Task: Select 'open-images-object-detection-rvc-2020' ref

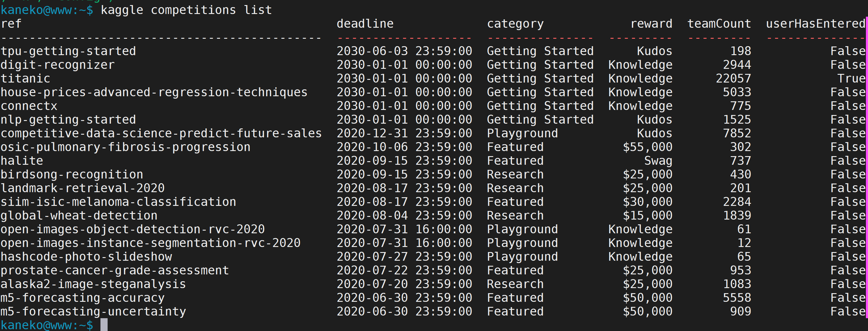Action: tap(132, 229)
